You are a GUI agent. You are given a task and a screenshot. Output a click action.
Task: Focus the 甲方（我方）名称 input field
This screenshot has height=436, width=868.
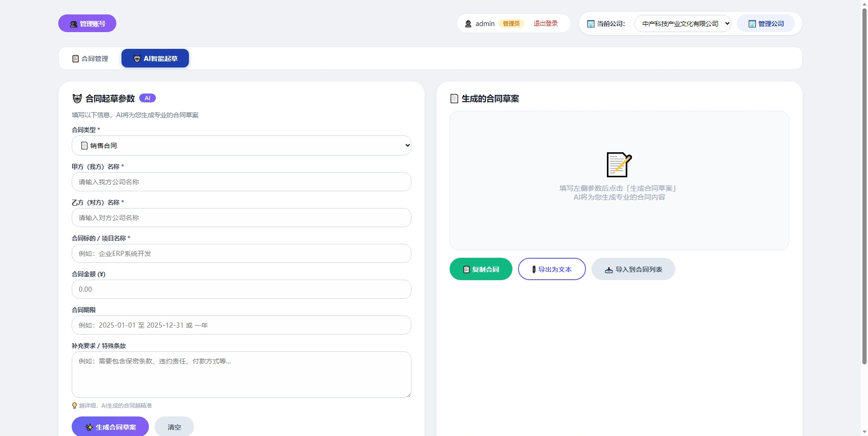coord(242,181)
